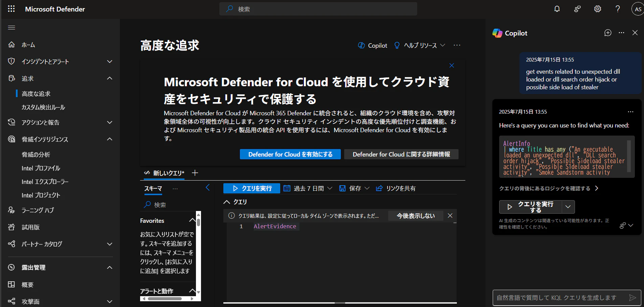Share link to the query

396,188
